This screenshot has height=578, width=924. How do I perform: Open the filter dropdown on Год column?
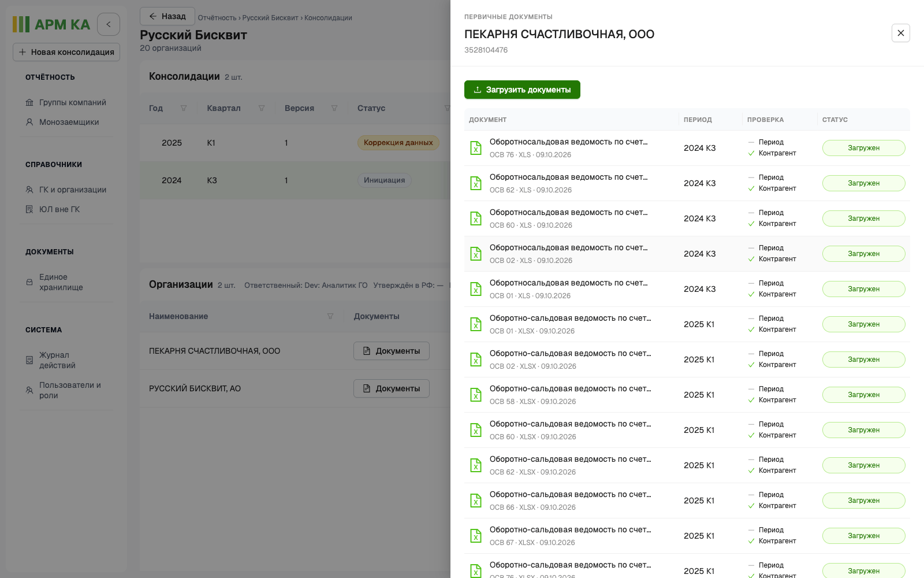point(184,108)
